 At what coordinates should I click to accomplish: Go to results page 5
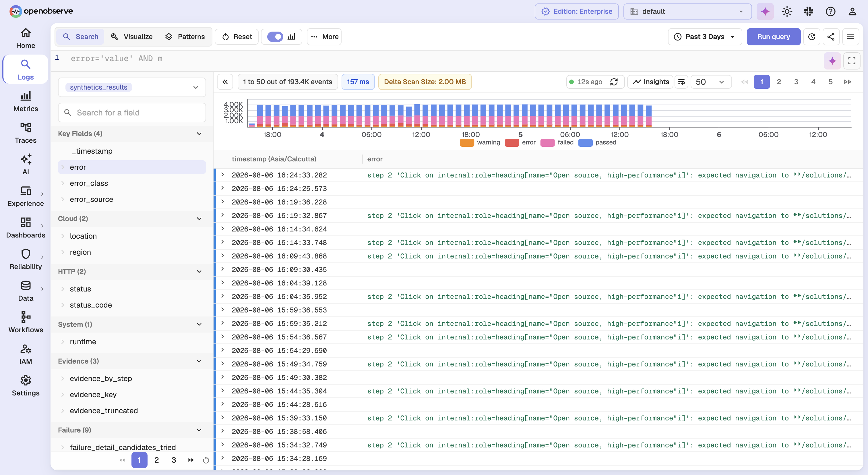830,82
